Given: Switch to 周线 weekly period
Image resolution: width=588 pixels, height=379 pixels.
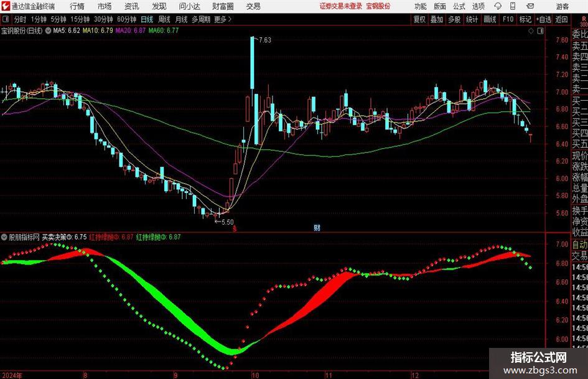Looking at the screenshot, I should pyautogui.click(x=164, y=19).
